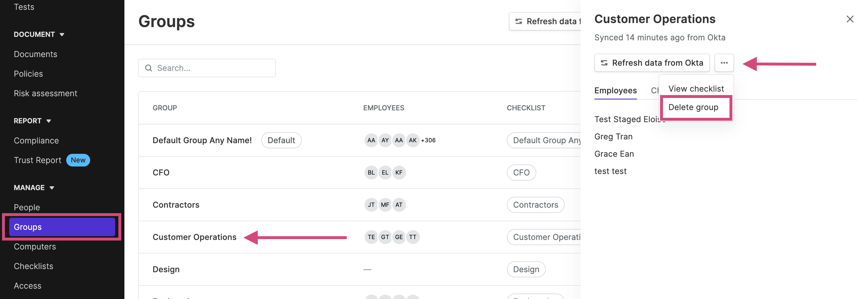Click the BL avatar in CFO row

click(371, 173)
